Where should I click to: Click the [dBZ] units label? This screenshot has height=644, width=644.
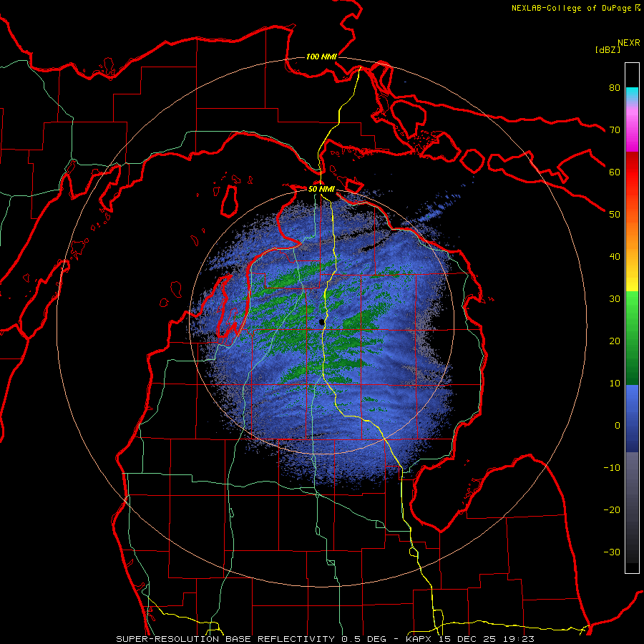[608, 49]
